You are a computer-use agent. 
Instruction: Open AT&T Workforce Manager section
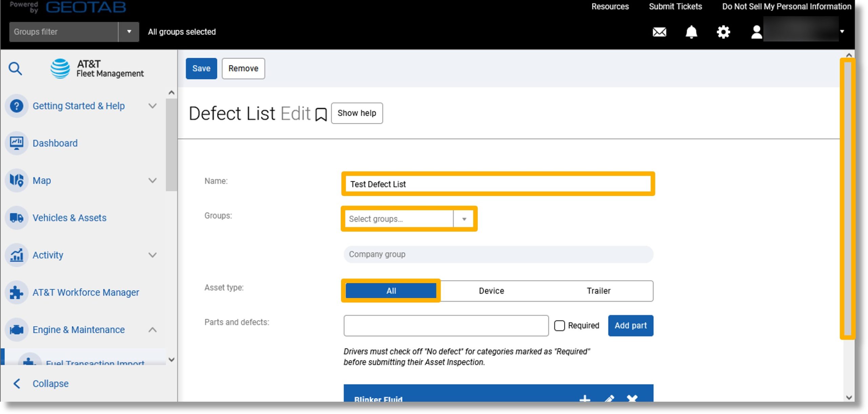coord(86,292)
